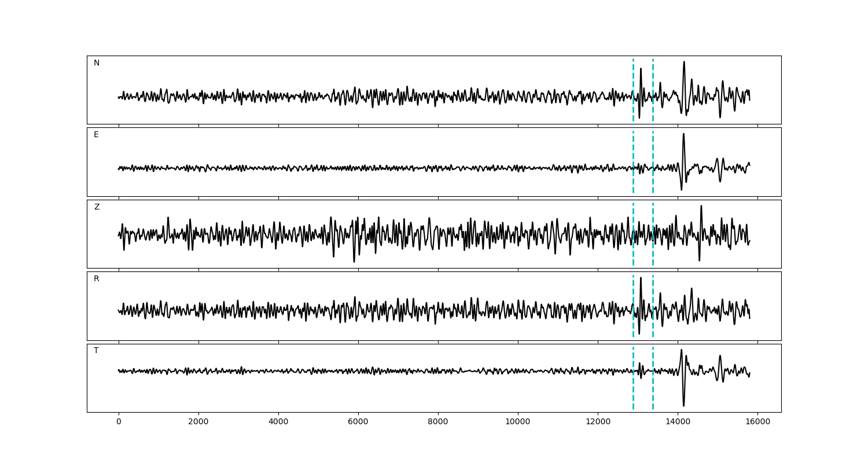The width and height of the screenshot is (868, 463).
Task: Click the deepest trough in T waveform
Action: point(683,405)
